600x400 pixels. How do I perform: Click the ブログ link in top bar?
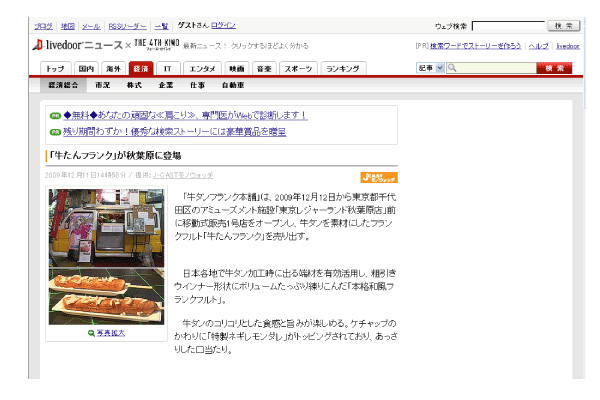[x=43, y=26]
